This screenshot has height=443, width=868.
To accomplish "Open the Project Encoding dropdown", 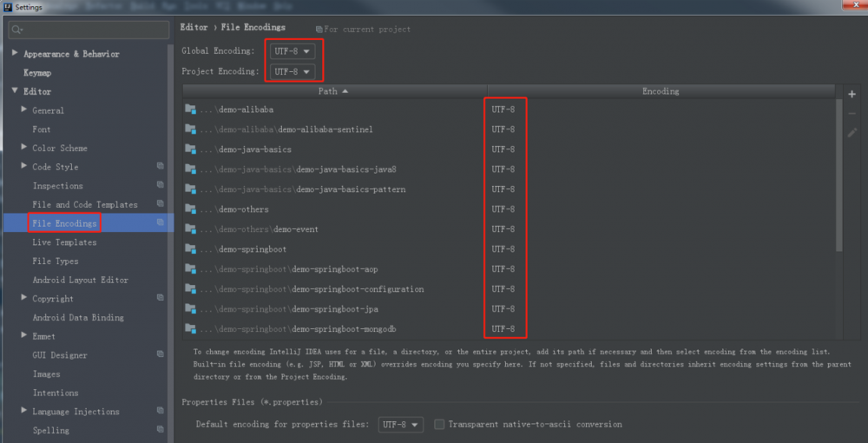I will 293,71.
